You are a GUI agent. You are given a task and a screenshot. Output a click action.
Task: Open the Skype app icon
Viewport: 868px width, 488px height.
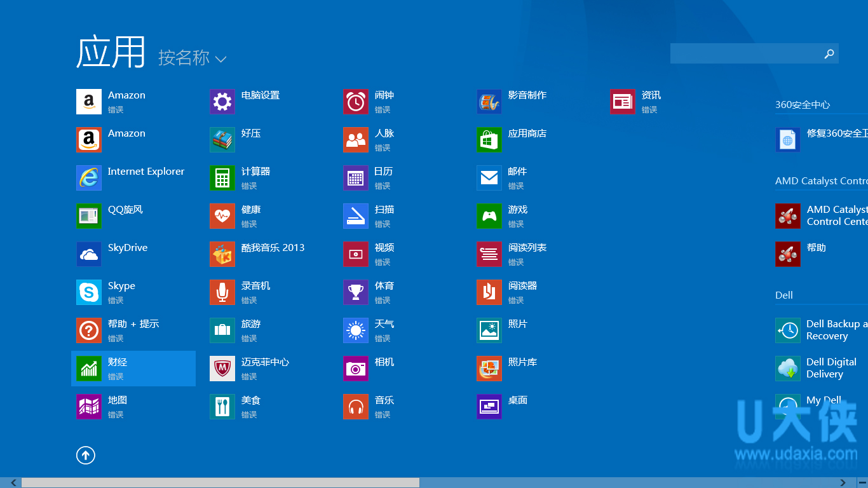[x=89, y=292]
